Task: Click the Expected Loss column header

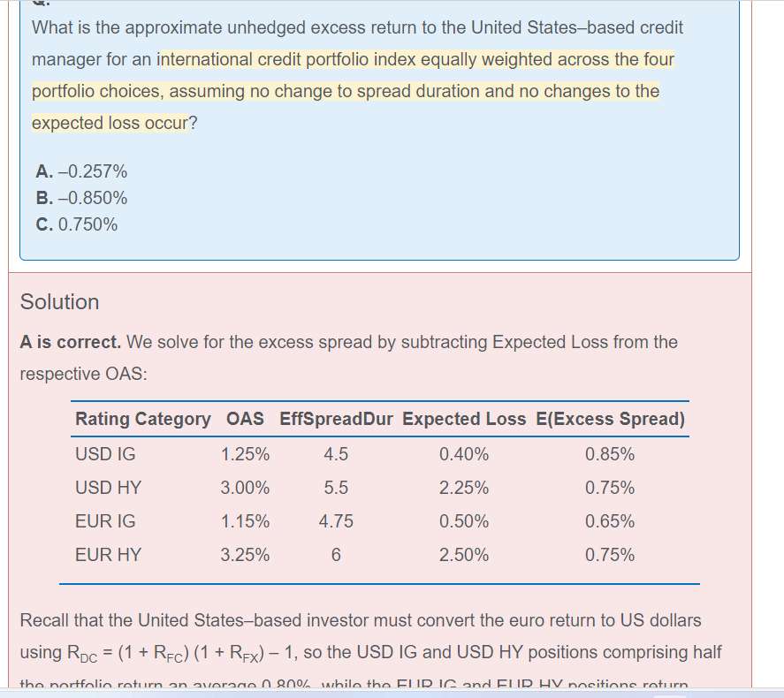Action: tap(463, 419)
